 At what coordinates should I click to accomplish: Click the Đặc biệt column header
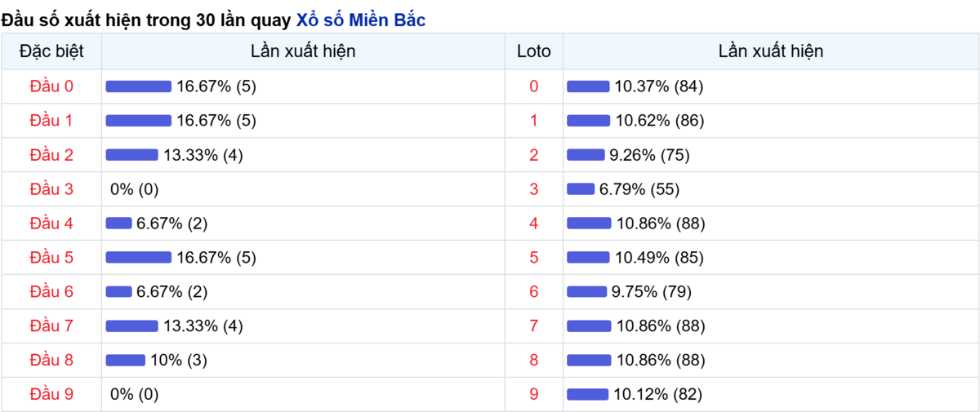[x=51, y=51]
